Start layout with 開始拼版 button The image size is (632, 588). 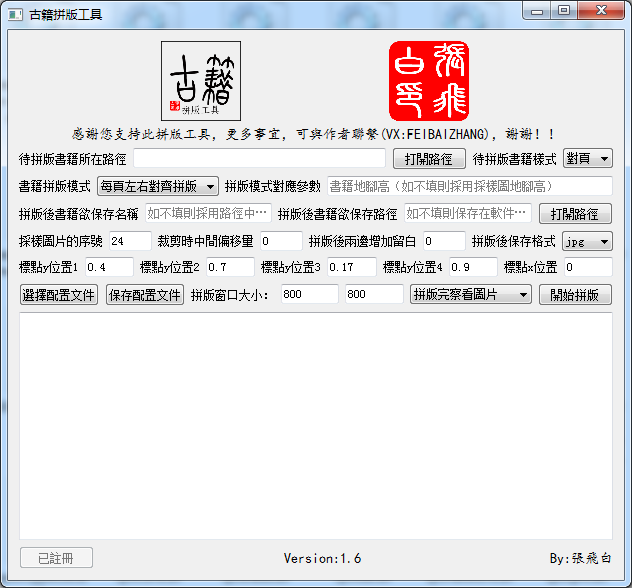pos(575,295)
